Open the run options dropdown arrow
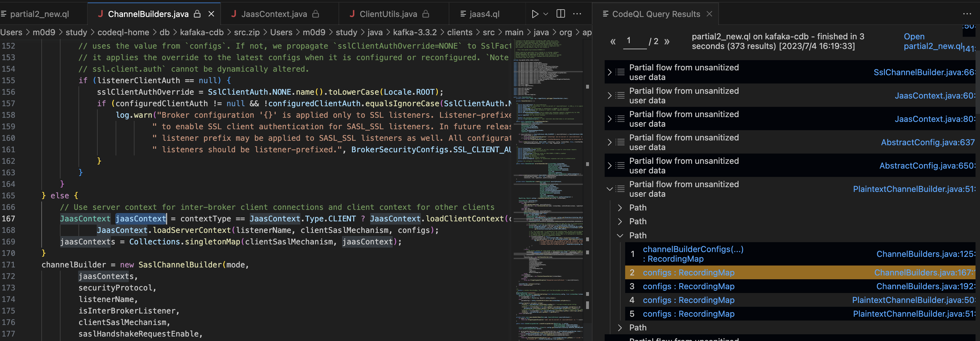The image size is (980, 341). (545, 14)
